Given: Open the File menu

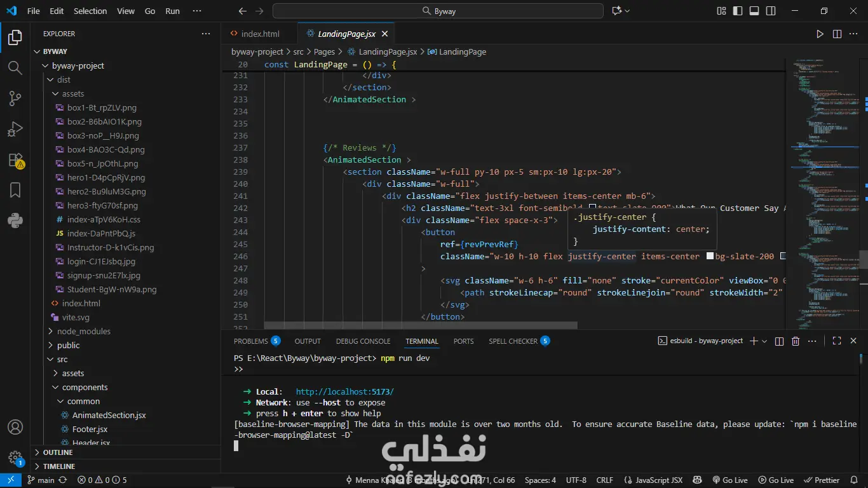Looking at the screenshot, I should tap(34, 11).
